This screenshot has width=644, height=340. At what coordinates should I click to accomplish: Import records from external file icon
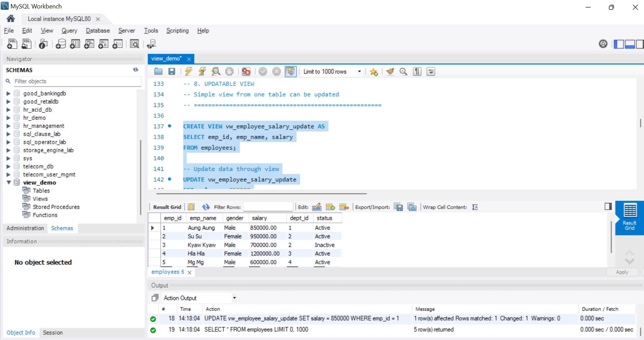click(412, 207)
